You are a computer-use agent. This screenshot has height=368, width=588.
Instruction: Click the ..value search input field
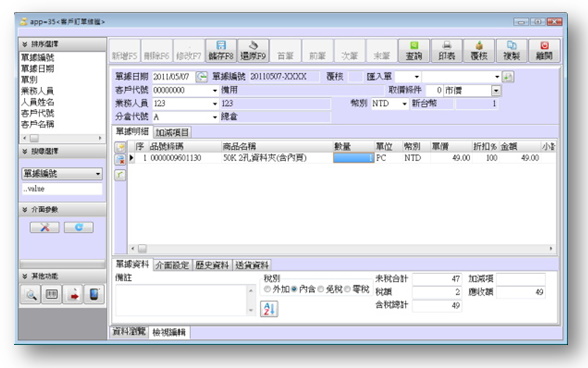tap(62, 189)
